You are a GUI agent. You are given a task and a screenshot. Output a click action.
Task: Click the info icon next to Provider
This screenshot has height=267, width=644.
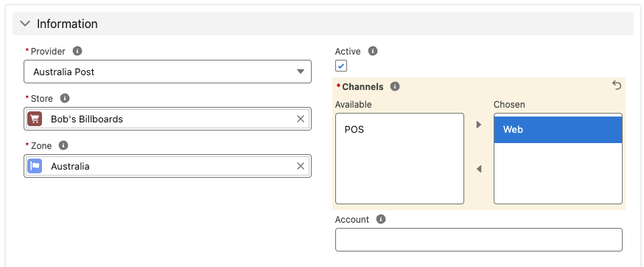click(77, 52)
